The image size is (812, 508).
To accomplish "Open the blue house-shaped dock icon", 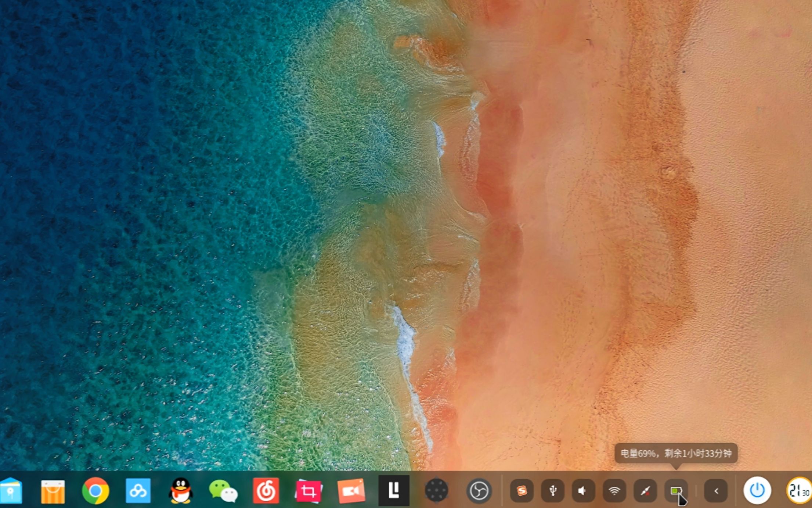I will tap(11, 491).
